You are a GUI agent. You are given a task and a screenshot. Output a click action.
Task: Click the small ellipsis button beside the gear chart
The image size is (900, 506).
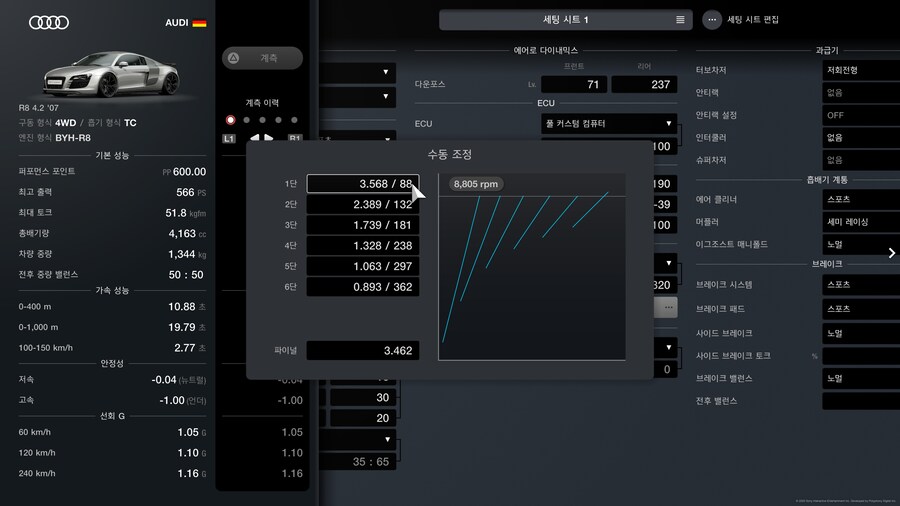[x=666, y=308]
